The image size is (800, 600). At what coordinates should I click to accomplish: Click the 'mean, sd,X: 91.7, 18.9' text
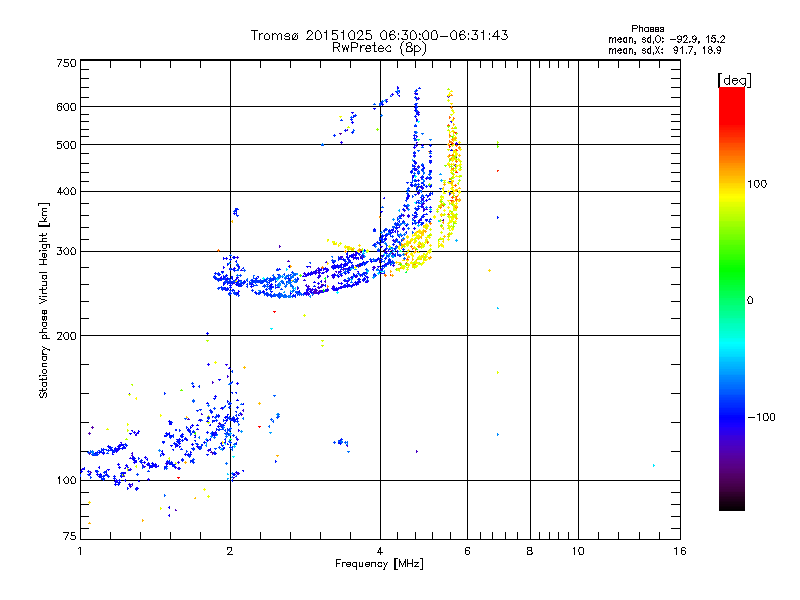point(664,50)
